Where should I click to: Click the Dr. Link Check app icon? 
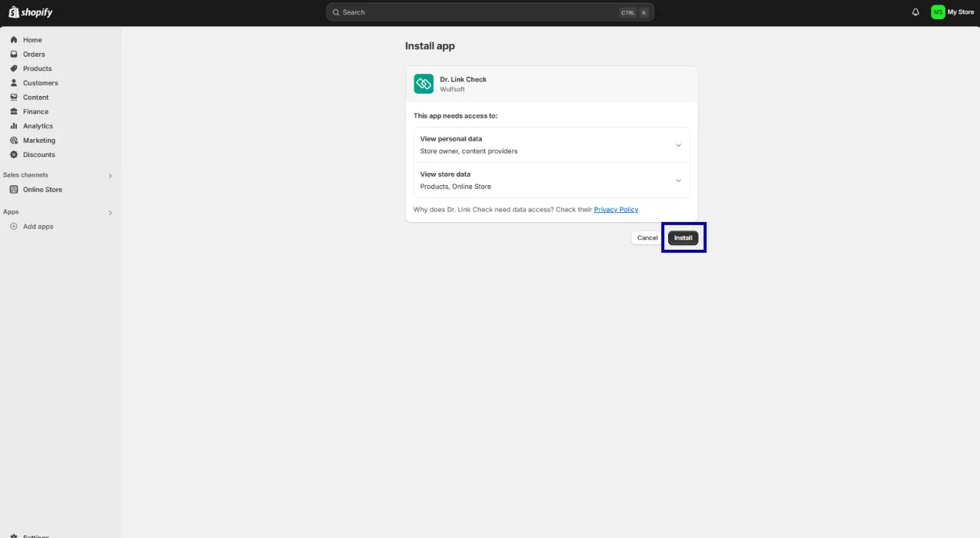coord(424,84)
